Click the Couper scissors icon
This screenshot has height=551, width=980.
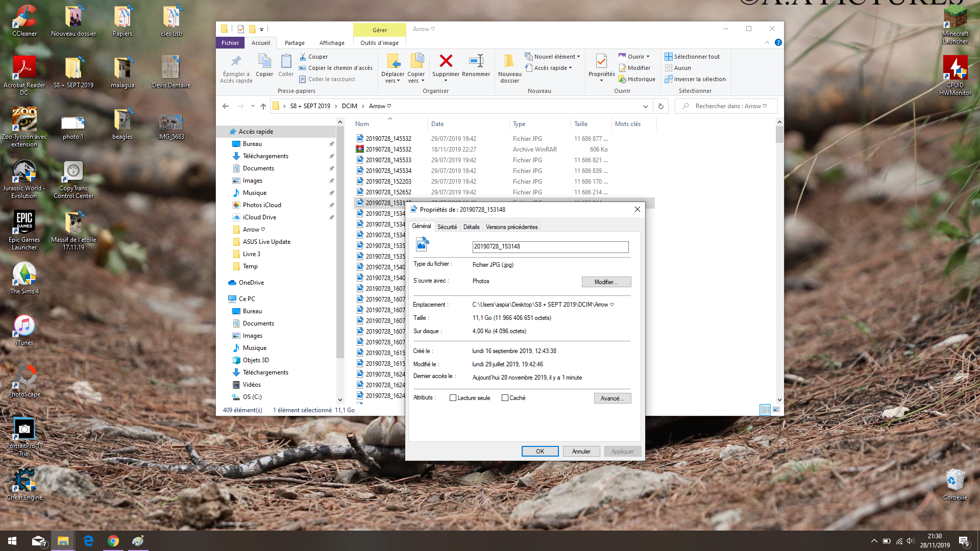(303, 57)
